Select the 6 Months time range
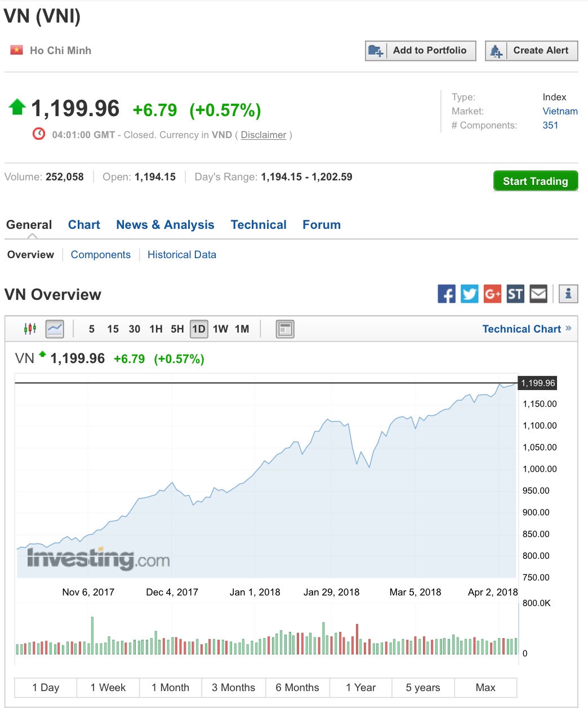588x708 pixels. click(x=297, y=688)
